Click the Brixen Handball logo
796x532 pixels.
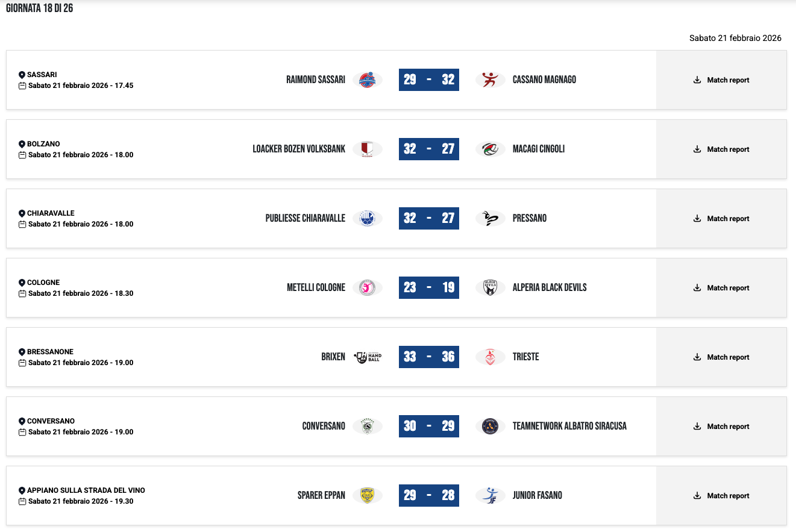(367, 357)
